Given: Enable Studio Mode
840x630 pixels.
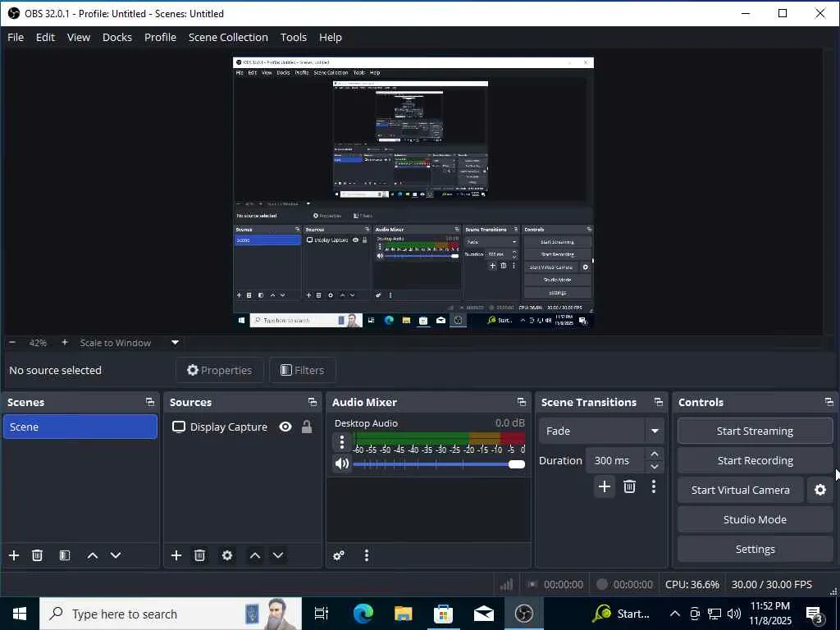Looking at the screenshot, I should (755, 519).
